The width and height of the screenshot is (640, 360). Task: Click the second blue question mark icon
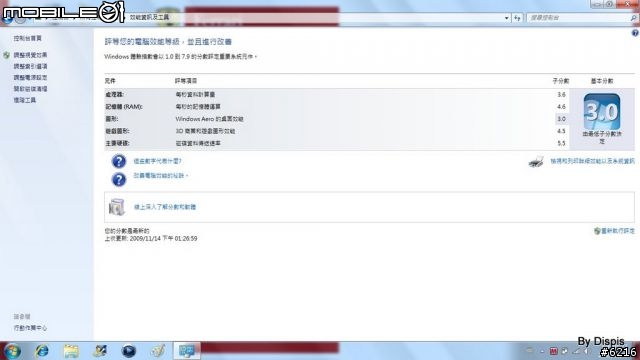119,180
